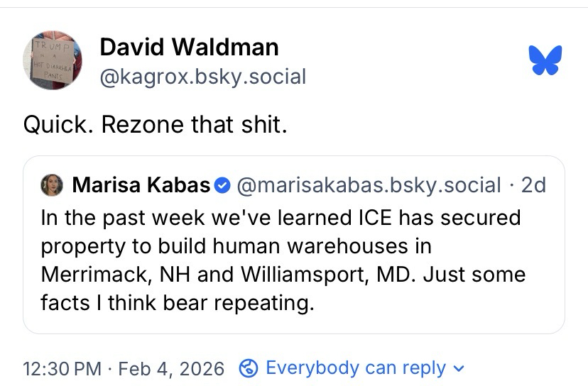Click the globe icon beside Everybody can reply
The width and height of the screenshot is (588, 386).
249,368
